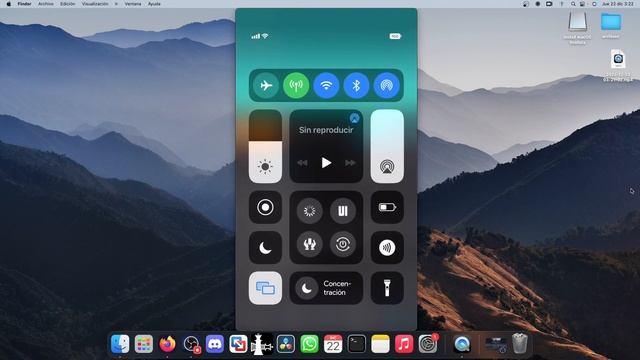The image size is (640, 360).
Task: Click the pause-bars icon in utilities group
Action: tap(343, 211)
